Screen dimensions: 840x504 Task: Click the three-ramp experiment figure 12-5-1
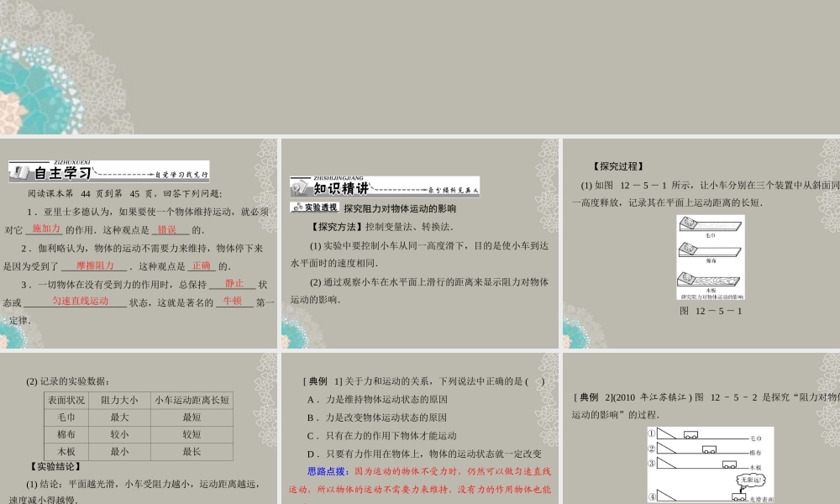coord(711,257)
